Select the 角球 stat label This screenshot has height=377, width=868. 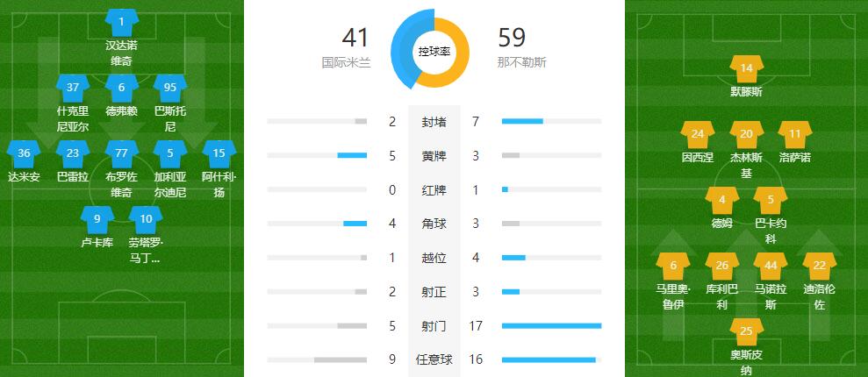point(434,224)
